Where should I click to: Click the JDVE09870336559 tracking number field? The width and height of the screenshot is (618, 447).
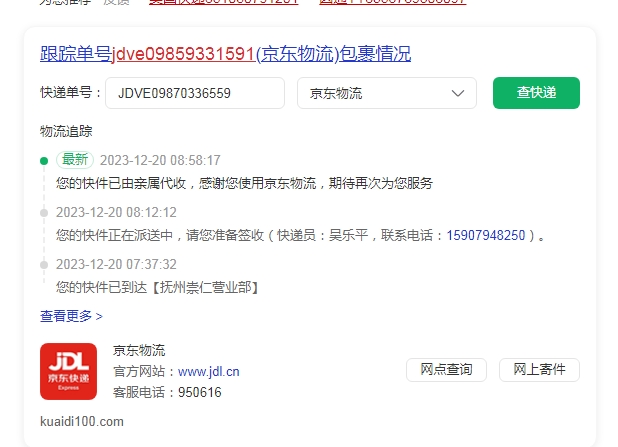click(x=195, y=93)
